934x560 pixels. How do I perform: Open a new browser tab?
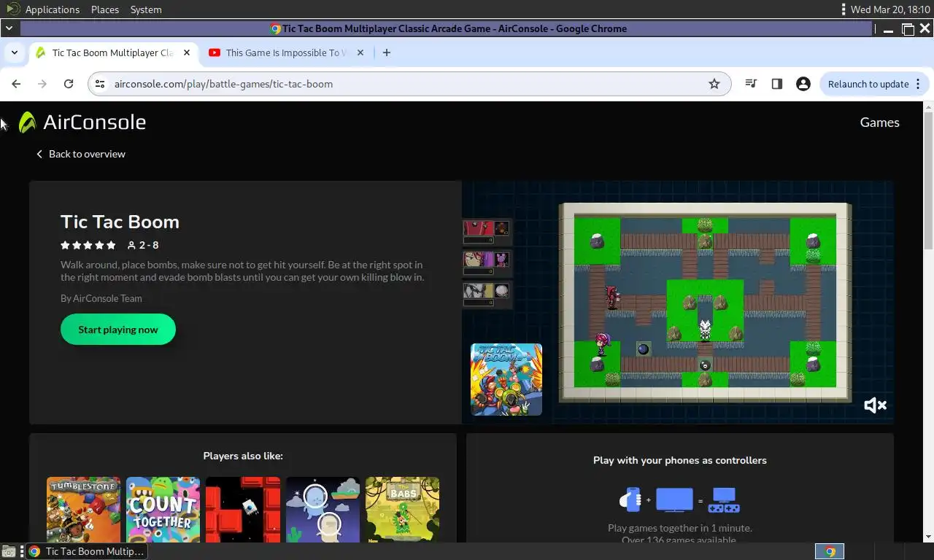click(x=387, y=52)
